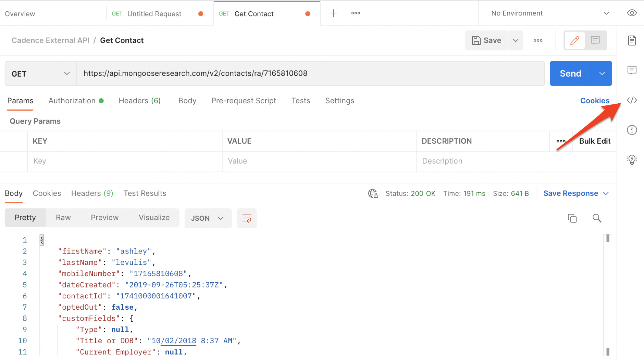
Task: Open the documentation icon in right sidebar
Action: (x=632, y=40)
